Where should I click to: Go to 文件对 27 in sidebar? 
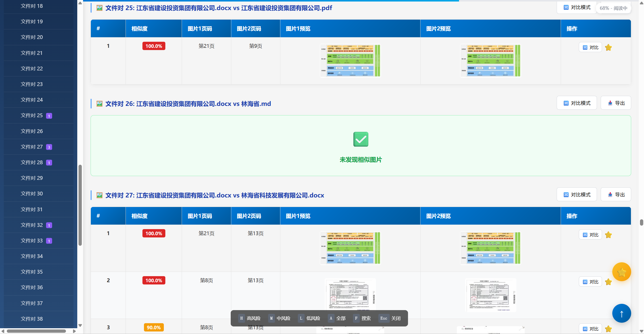(39, 147)
